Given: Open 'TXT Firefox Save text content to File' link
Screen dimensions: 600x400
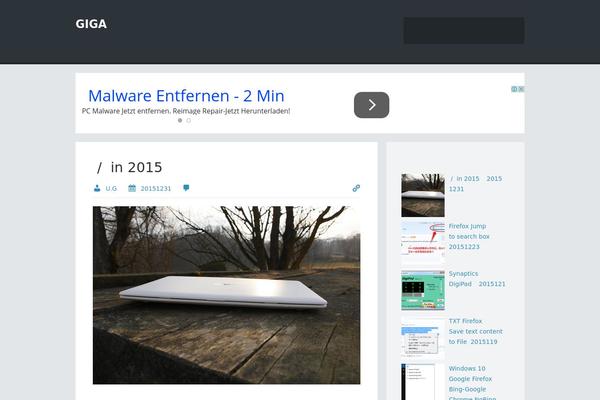Looking at the screenshot, I should click(476, 331).
